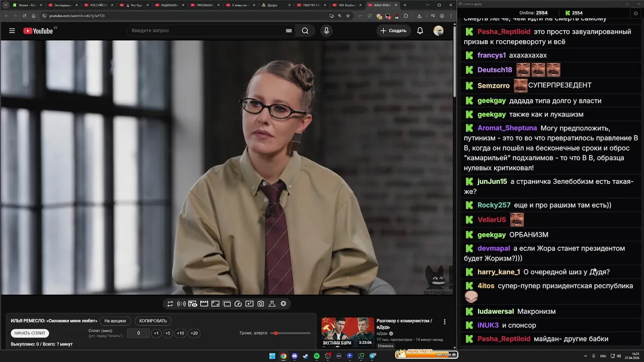Click the search magnifier button on YouTube

point(305,31)
